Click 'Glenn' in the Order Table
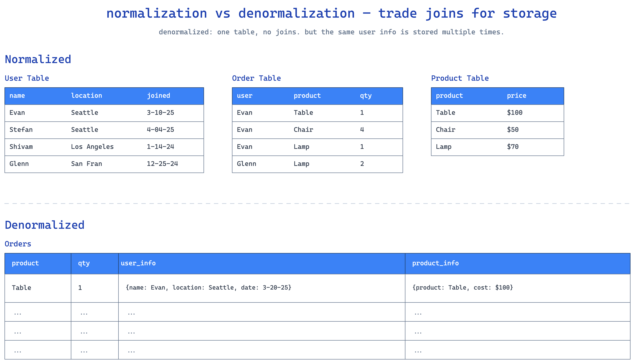 [x=247, y=164]
